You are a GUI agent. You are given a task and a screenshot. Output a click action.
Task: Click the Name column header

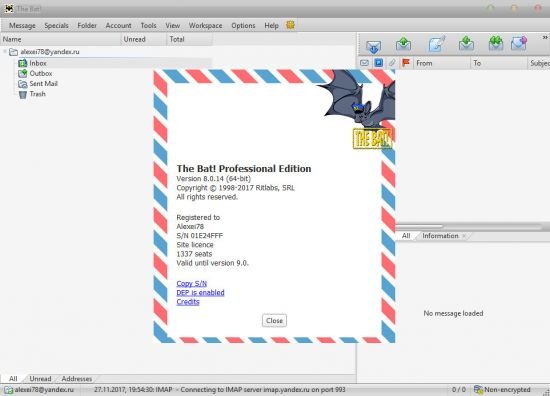(x=61, y=39)
